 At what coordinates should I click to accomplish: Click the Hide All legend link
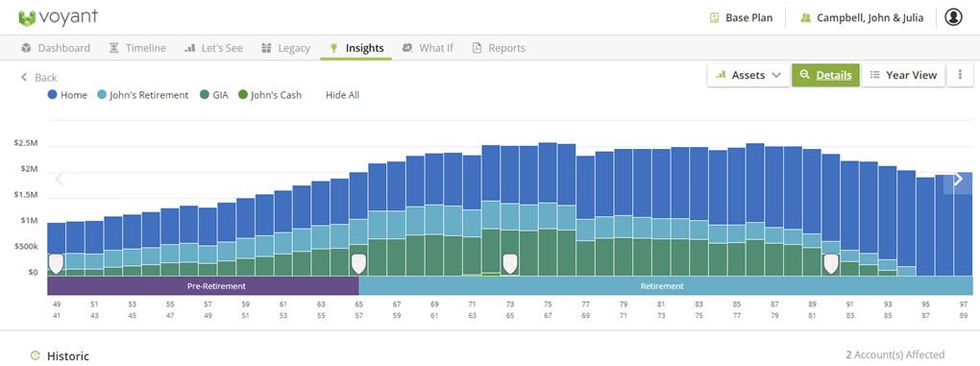pyautogui.click(x=342, y=95)
